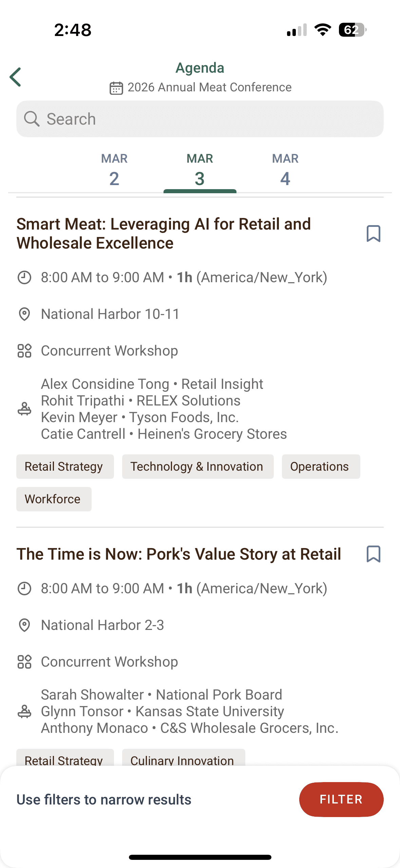Tap the calendar icon beside conference name
Viewport: 400px width, 868px height.
pyautogui.click(x=116, y=88)
